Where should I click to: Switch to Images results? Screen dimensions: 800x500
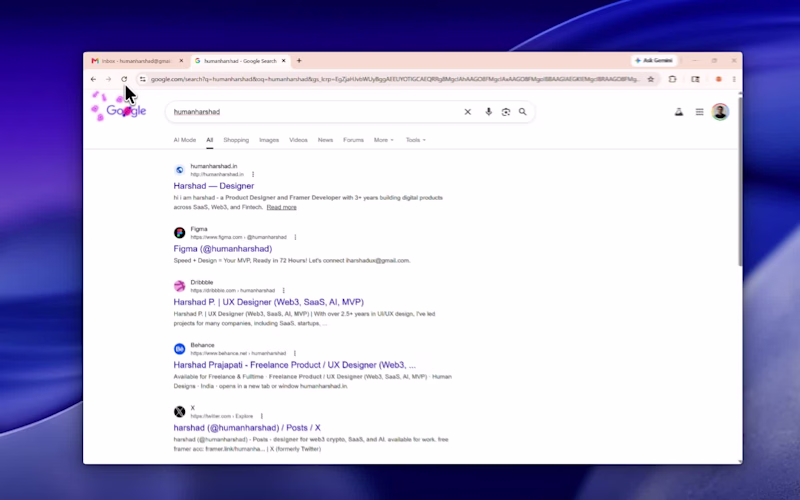click(269, 140)
